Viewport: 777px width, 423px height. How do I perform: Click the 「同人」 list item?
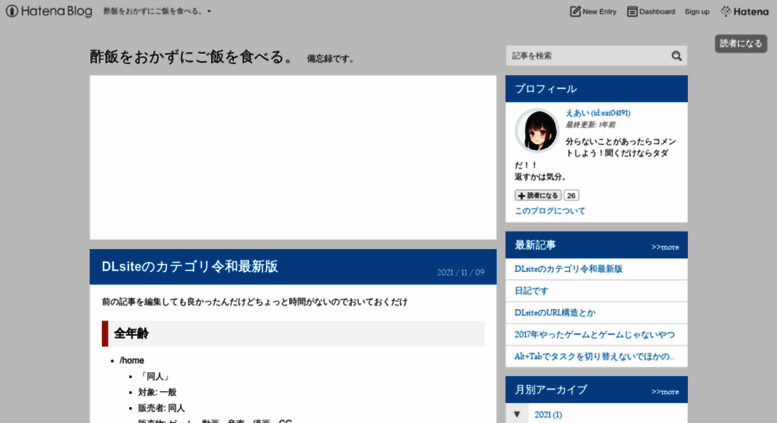click(x=155, y=376)
